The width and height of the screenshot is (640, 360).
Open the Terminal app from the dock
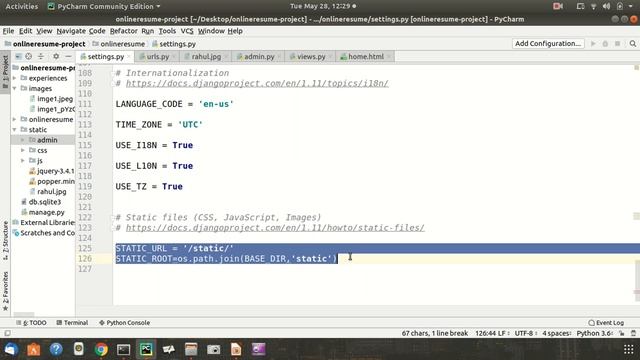pos(124,349)
